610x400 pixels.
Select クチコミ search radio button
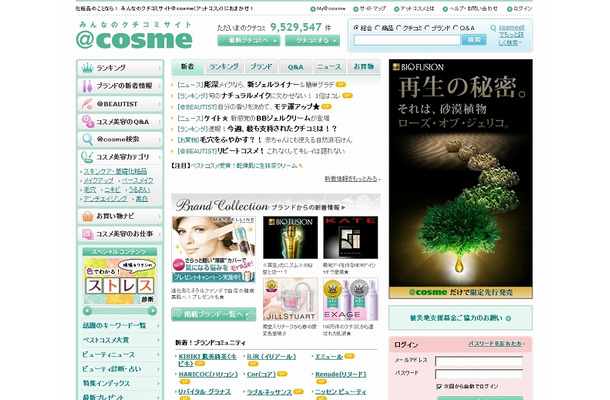coord(398,28)
